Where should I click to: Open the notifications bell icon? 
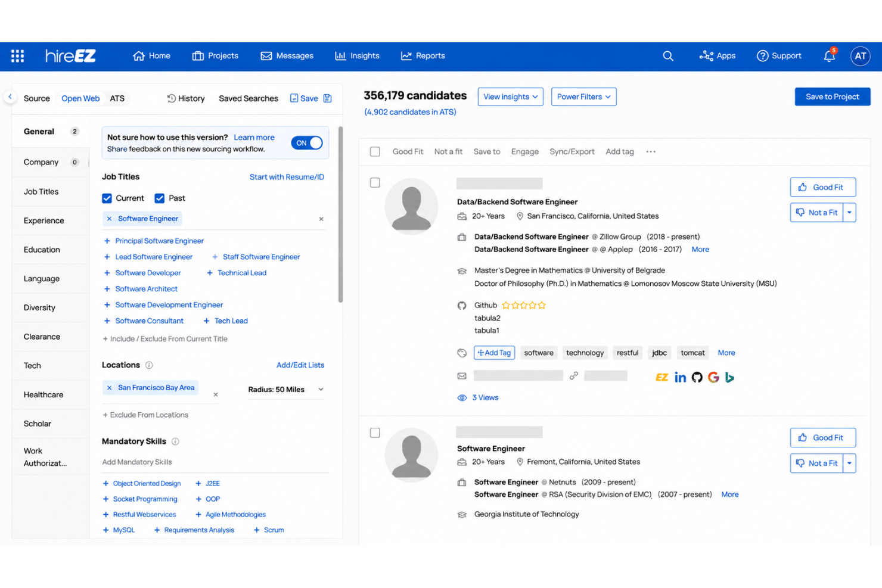[x=829, y=56]
